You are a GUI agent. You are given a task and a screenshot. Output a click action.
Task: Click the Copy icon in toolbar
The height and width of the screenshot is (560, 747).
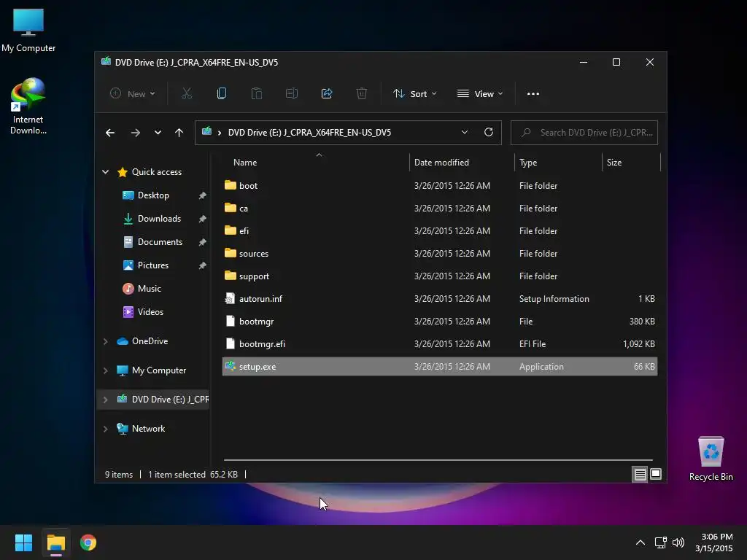222,94
